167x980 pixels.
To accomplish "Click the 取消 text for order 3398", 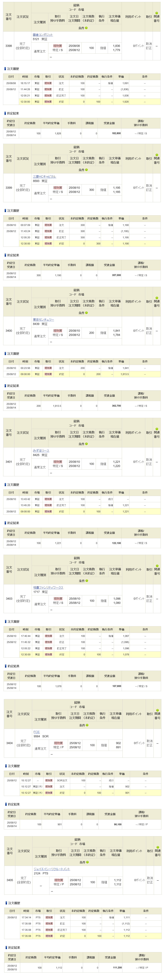I will [x=149, y=44].
